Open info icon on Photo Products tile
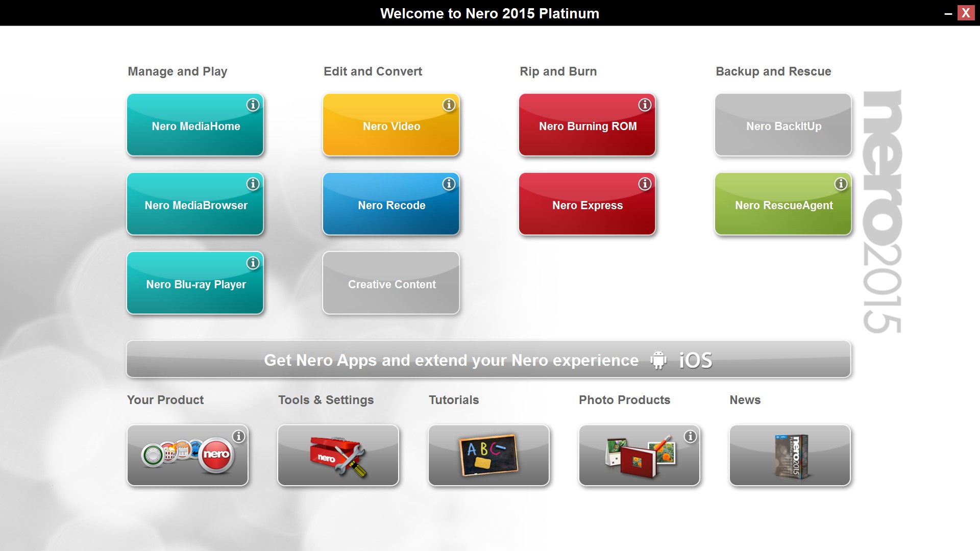 click(x=690, y=437)
